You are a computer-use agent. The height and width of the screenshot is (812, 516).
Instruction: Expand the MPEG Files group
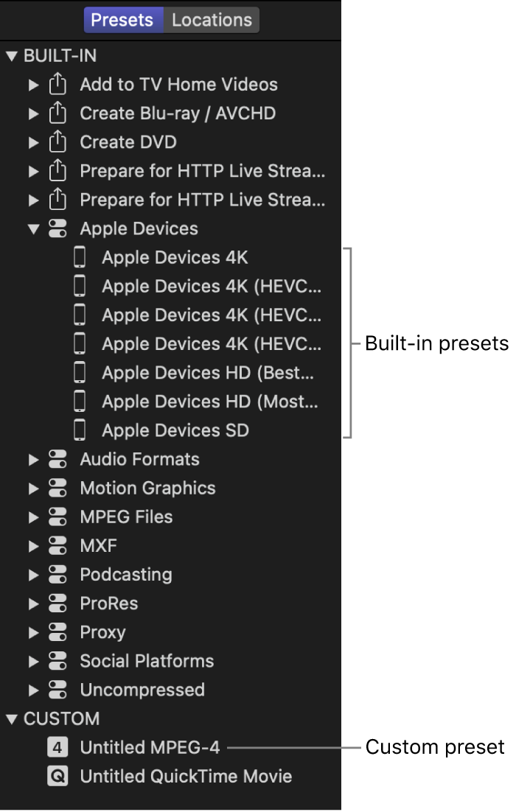(x=33, y=517)
